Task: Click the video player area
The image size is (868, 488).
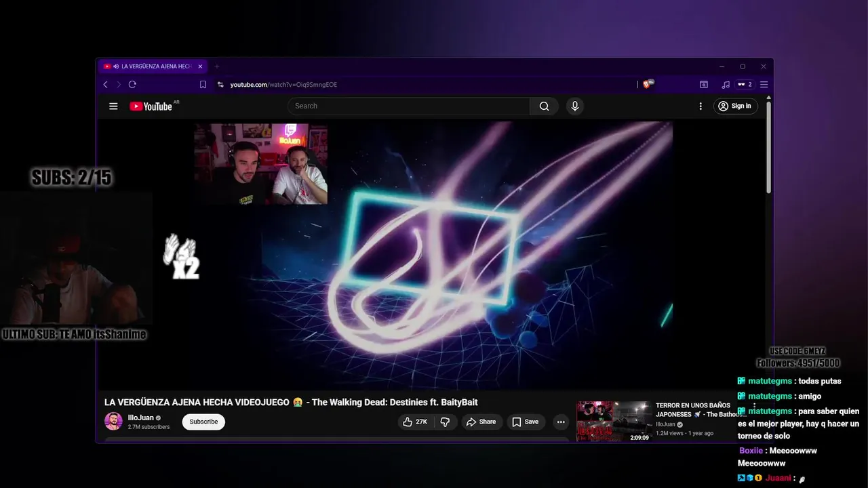Action: tap(433, 256)
